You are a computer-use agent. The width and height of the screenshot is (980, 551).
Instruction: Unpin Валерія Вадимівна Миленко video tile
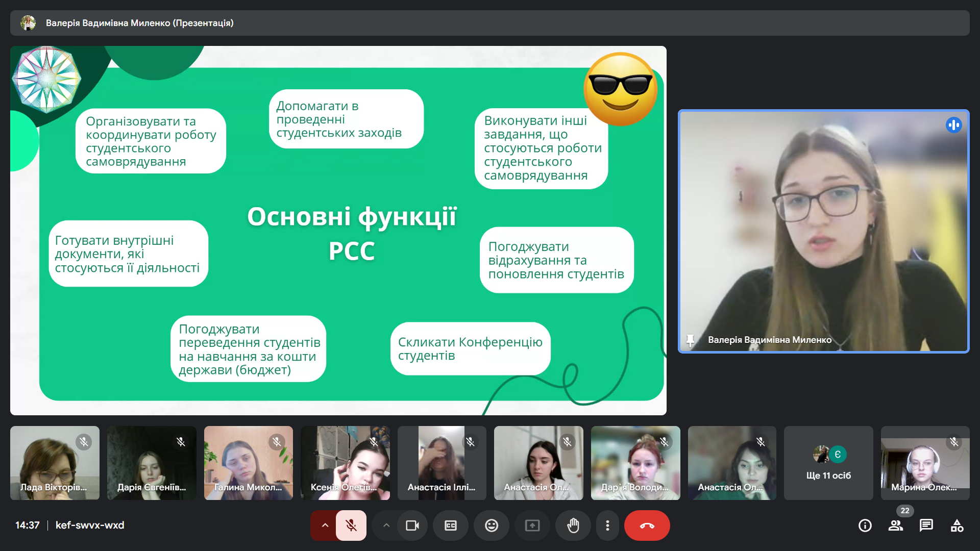(690, 340)
